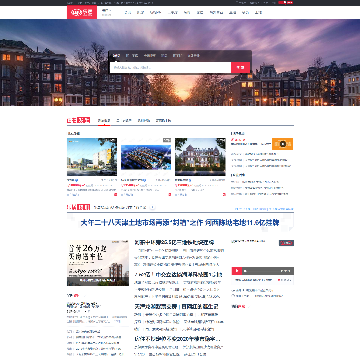Click the red badge in the dark top bar
The image size is (360, 360).
pos(286,2)
